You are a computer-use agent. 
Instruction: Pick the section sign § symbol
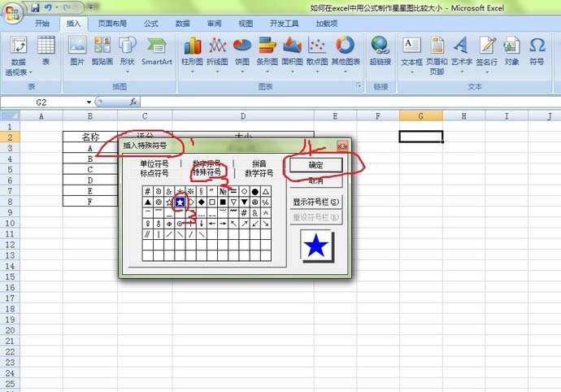tap(201, 191)
